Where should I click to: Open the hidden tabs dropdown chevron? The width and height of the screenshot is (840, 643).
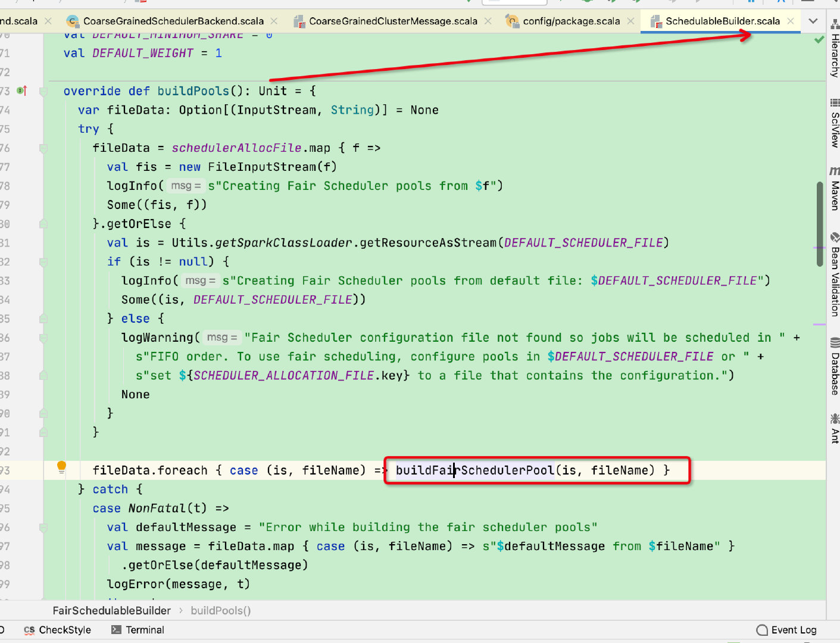(x=813, y=21)
